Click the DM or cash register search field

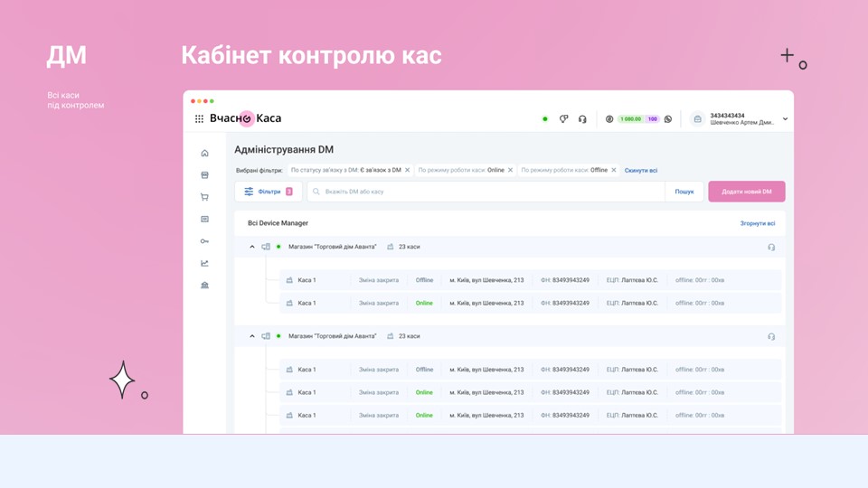(x=488, y=192)
